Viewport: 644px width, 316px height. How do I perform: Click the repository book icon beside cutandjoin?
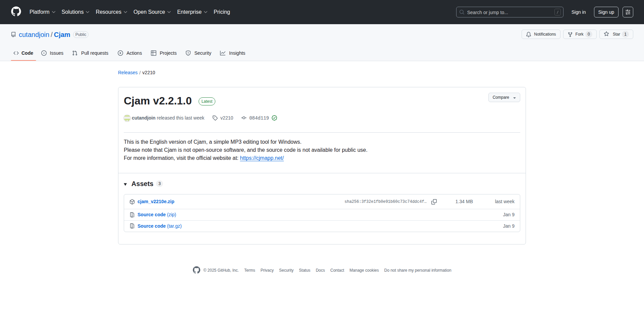[x=13, y=35]
